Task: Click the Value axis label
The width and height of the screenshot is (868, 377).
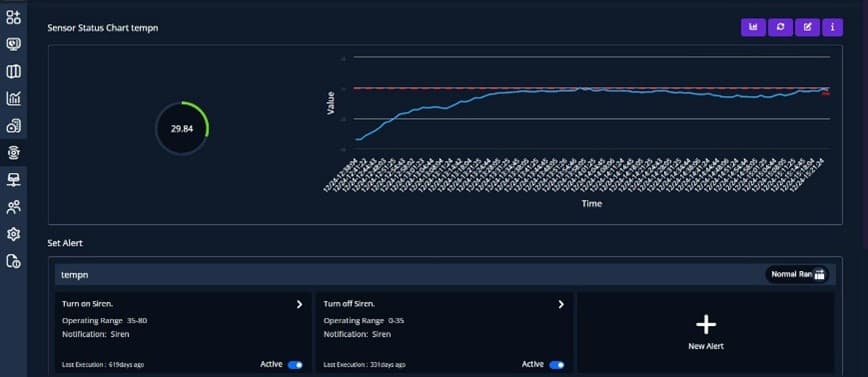Action: coord(330,104)
